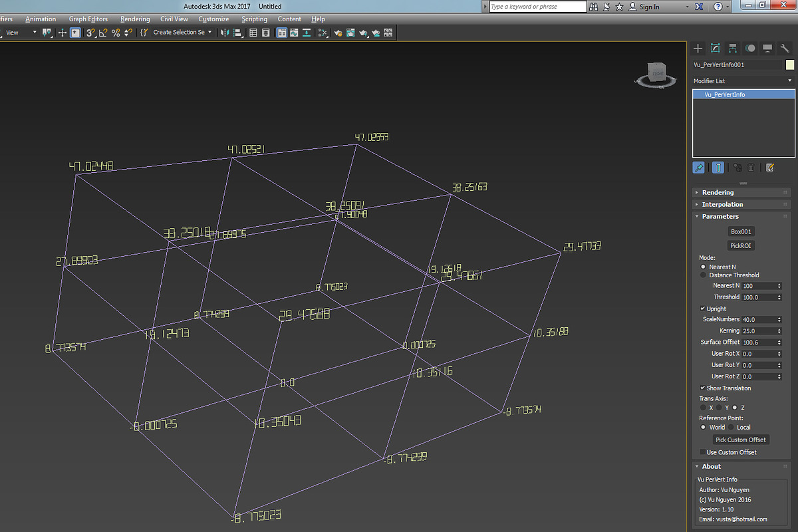798x532 pixels.
Task: Open the Create command panel tab
Action: pos(698,48)
